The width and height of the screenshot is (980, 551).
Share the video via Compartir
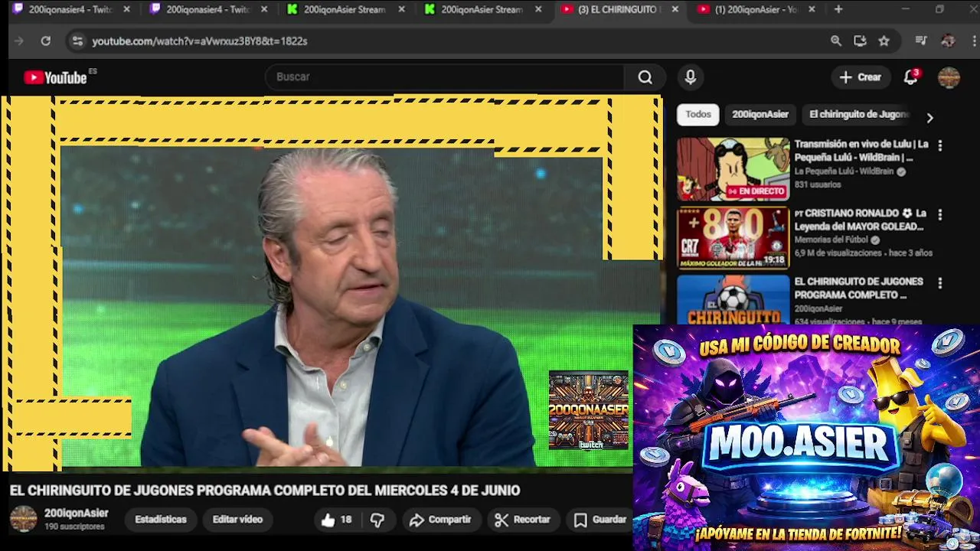click(x=440, y=520)
